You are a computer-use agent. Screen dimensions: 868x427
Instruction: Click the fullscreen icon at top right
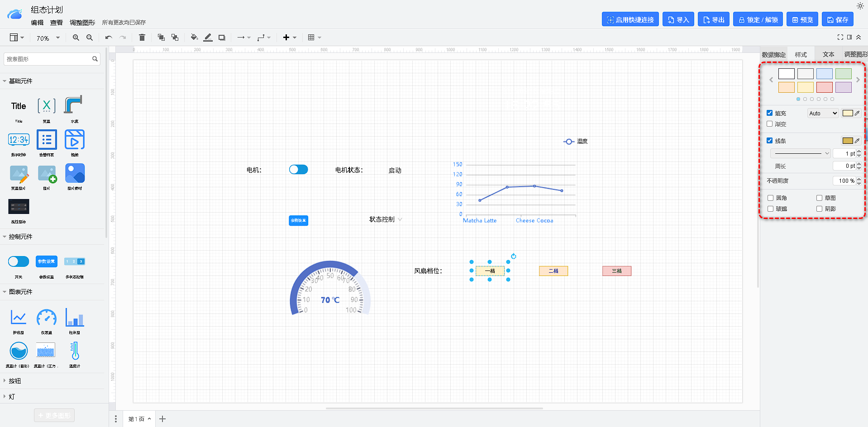(x=840, y=37)
